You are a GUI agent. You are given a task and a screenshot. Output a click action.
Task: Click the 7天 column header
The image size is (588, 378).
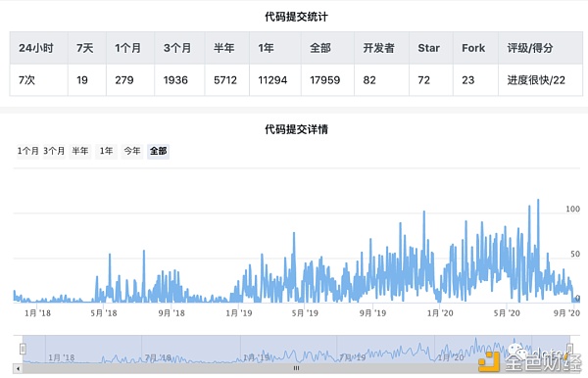pos(87,48)
